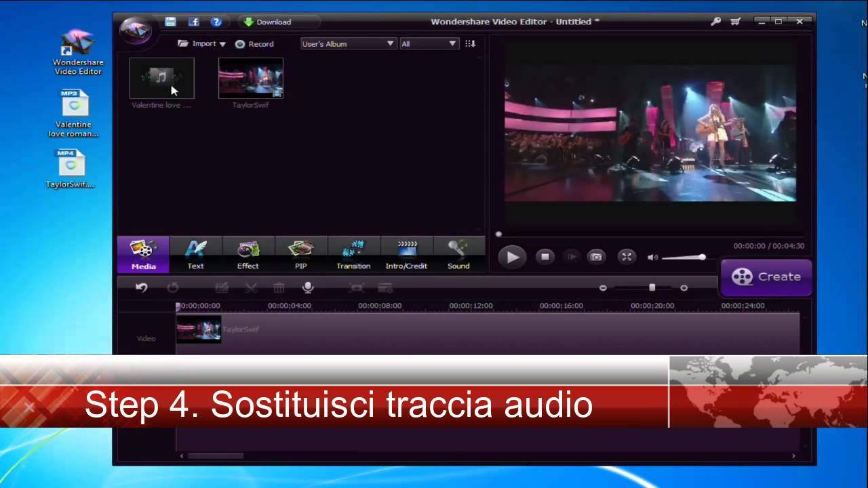Open registration via key icon
Image resolution: width=868 pixels, height=488 pixels.
715,22
